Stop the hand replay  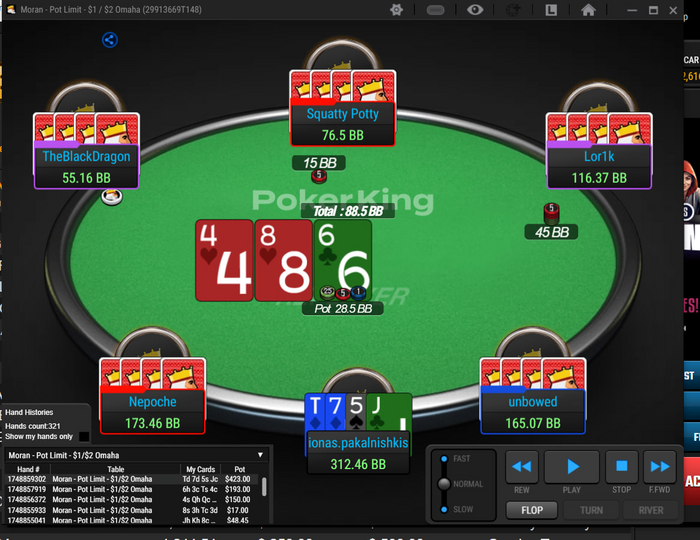pos(621,467)
